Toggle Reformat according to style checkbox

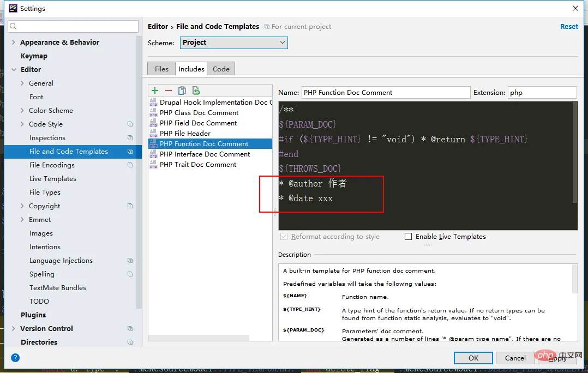[x=284, y=237]
